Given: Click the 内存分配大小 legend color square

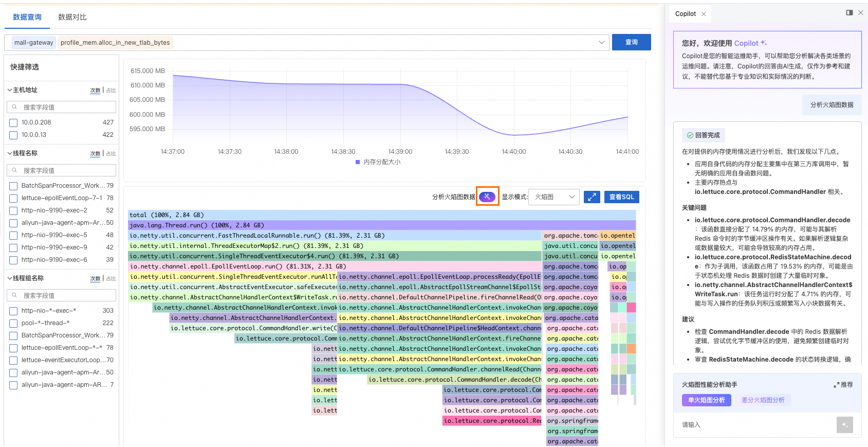Looking at the screenshot, I should (358, 162).
